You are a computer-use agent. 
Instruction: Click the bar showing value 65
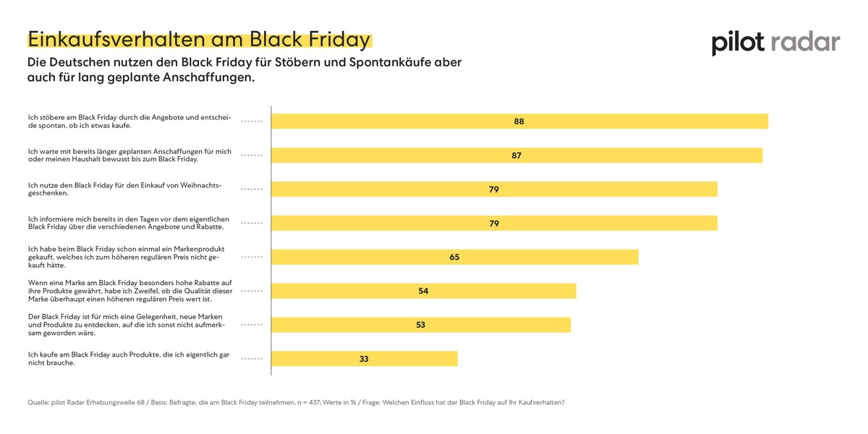point(454,257)
